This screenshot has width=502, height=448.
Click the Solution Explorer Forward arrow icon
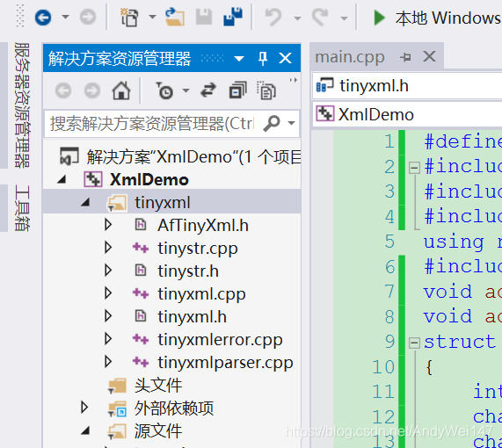tap(92, 90)
